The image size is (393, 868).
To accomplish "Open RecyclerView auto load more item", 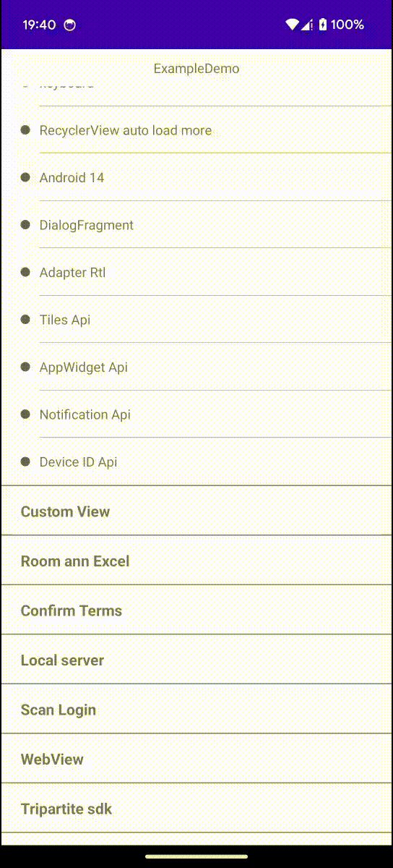I will pyautogui.click(x=196, y=130).
